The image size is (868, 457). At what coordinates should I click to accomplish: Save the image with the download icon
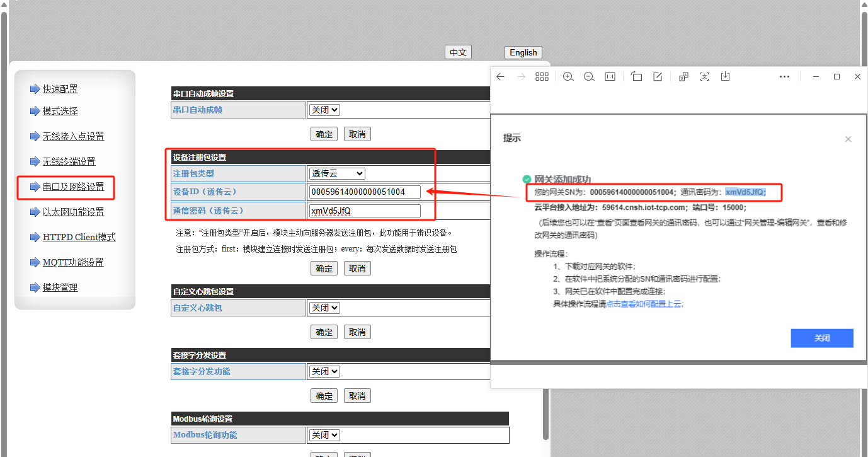[x=725, y=76]
